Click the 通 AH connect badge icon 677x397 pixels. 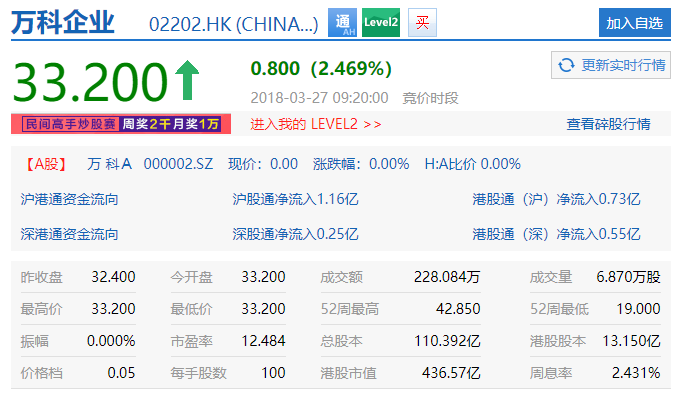(342, 22)
